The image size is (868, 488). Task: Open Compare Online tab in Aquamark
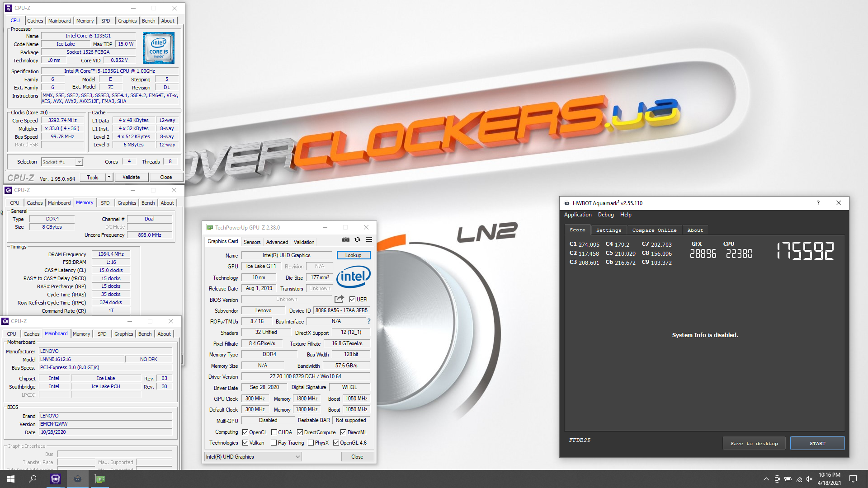(654, 230)
